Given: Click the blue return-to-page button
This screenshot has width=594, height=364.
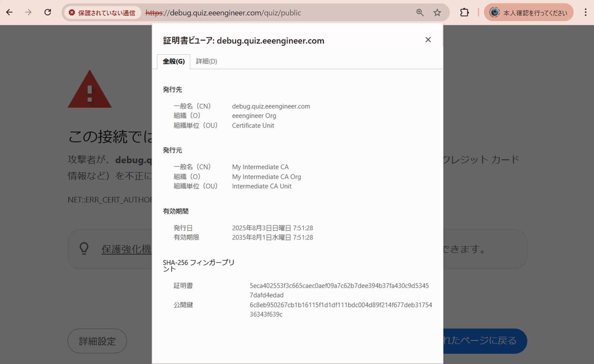Looking at the screenshot, I should coord(479,341).
